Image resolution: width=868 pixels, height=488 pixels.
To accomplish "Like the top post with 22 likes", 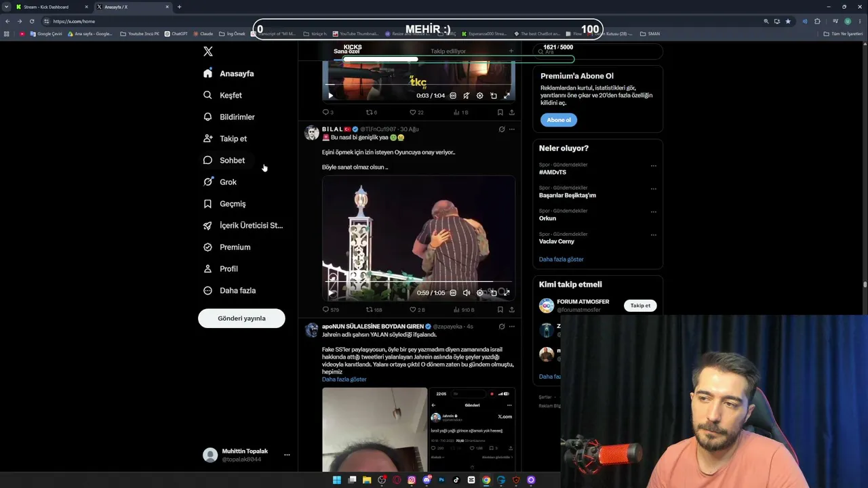I will 416,113.
